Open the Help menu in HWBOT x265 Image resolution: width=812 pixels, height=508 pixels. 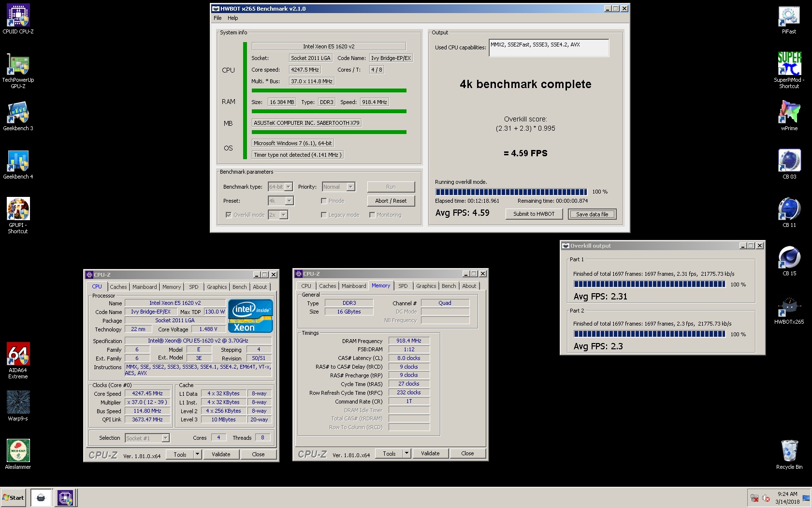(233, 18)
